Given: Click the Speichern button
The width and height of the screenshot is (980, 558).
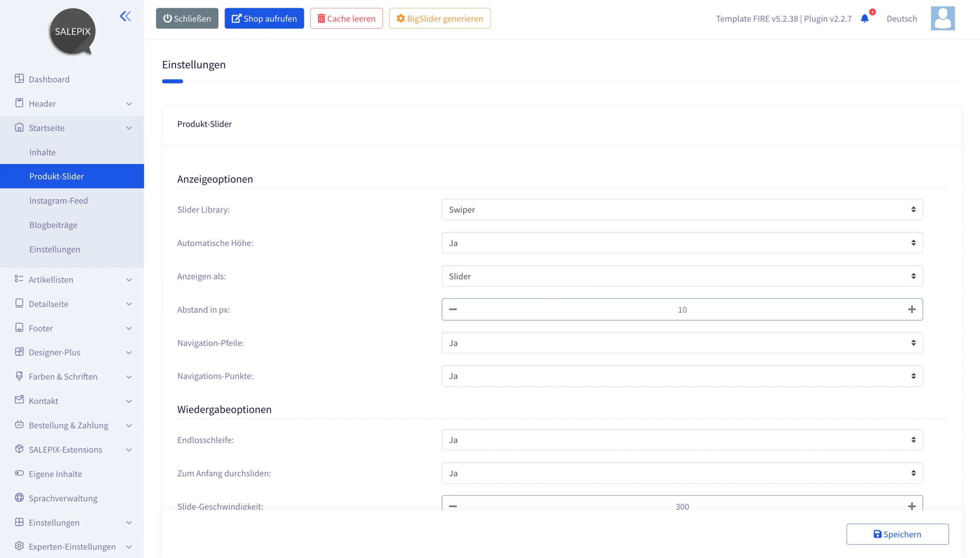Looking at the screenshot, I should pyautogui.click(x=897, y=534).
